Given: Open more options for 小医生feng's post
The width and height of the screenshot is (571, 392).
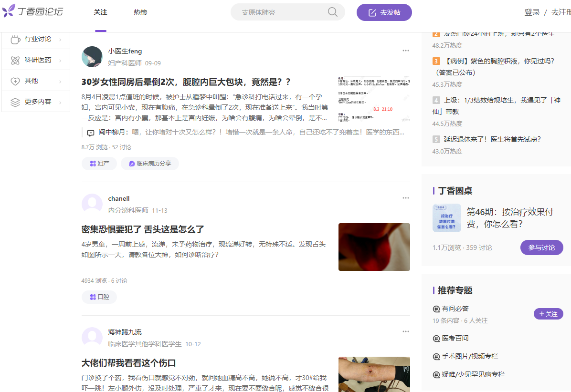Looking at the screenshot, I should coord(405,51).
